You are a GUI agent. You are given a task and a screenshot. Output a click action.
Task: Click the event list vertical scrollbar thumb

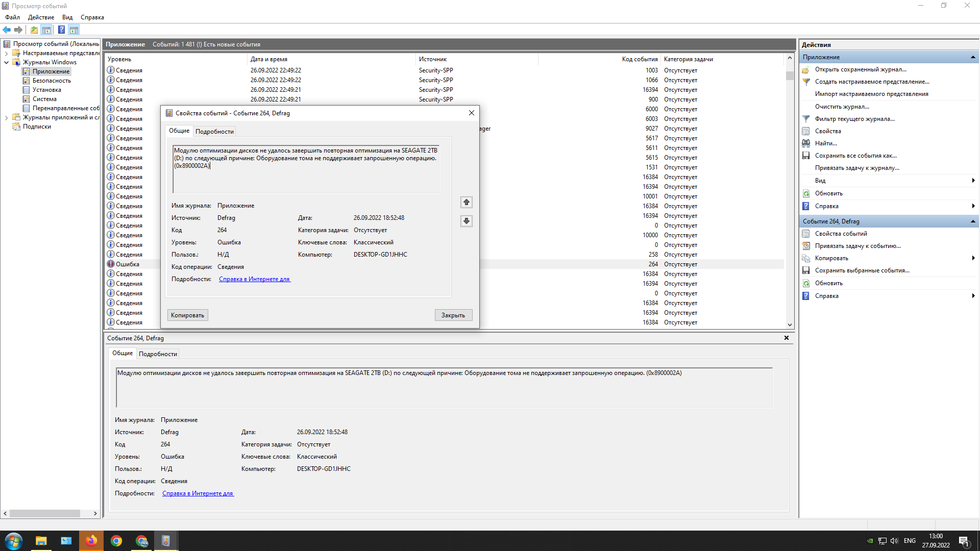790,76
